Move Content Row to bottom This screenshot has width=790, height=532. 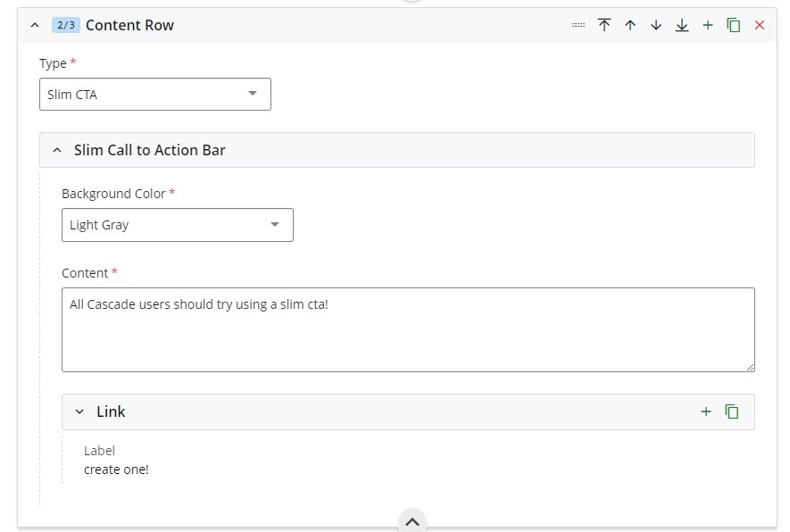681,25
